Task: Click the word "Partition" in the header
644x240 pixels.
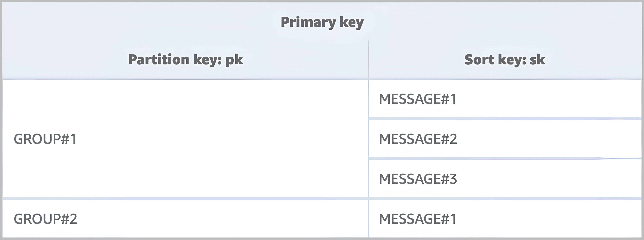Action: 159,59
